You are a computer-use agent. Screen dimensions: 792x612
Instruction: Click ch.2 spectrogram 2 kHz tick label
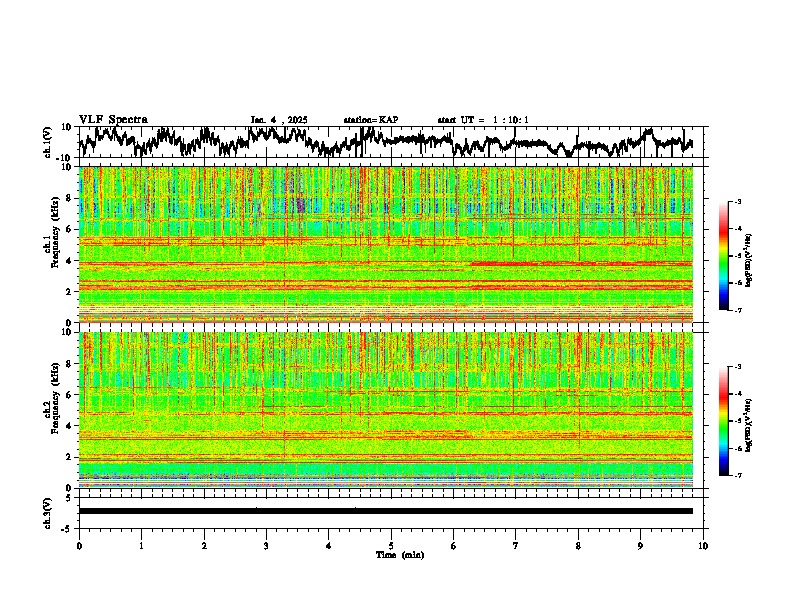(71, 457)
